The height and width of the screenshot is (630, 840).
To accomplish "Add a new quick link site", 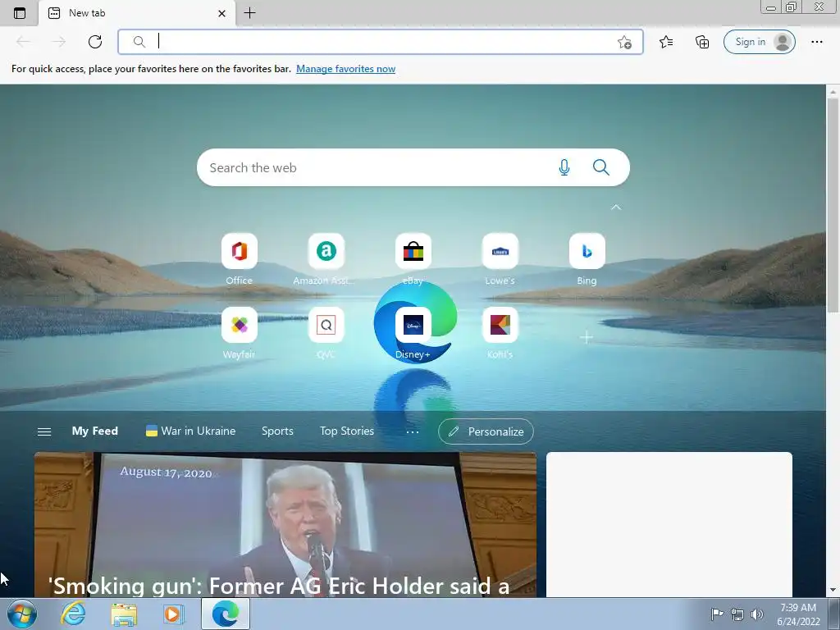I will point(587,337).
